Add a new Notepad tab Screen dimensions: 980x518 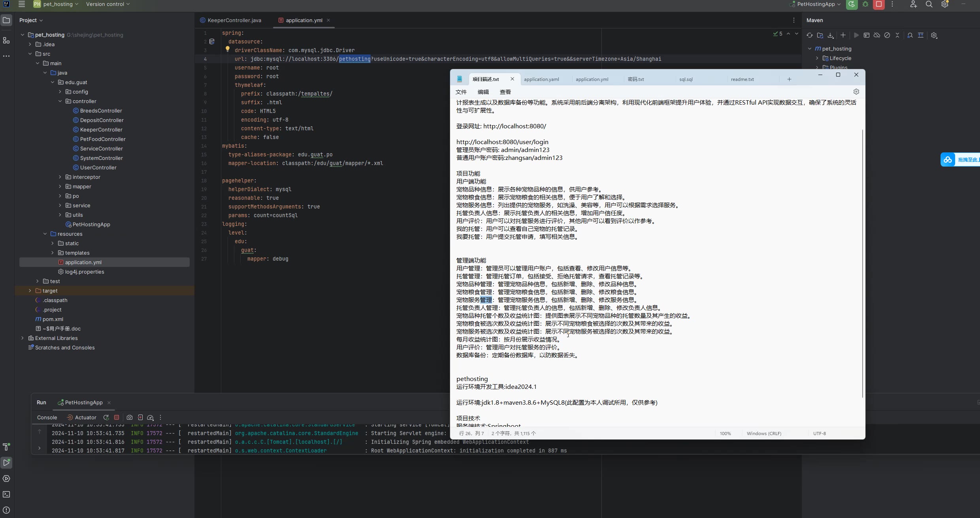coord(789,79)
